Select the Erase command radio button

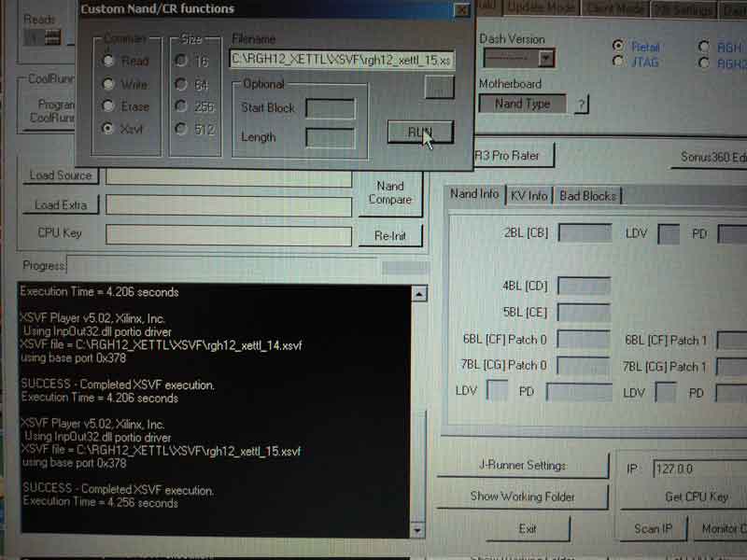coord(108,105)
